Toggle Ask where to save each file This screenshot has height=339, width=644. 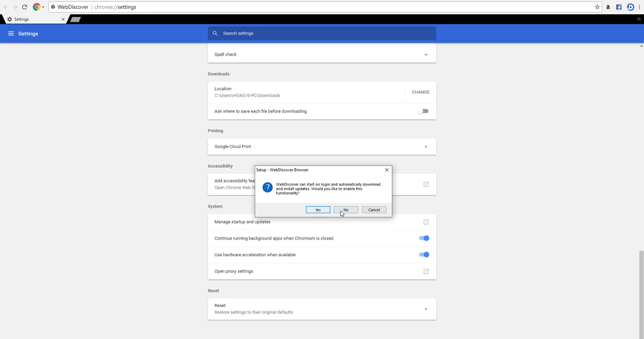click(x=423, y=111)
